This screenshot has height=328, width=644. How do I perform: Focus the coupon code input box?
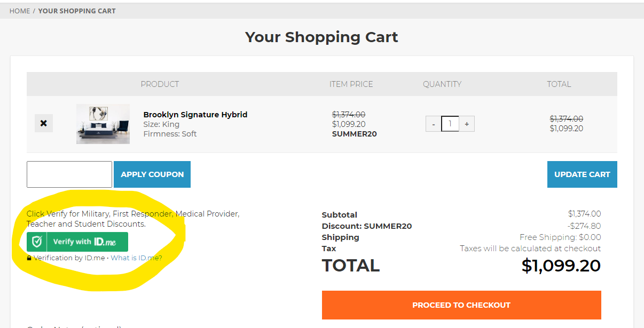tap(69, 174)
